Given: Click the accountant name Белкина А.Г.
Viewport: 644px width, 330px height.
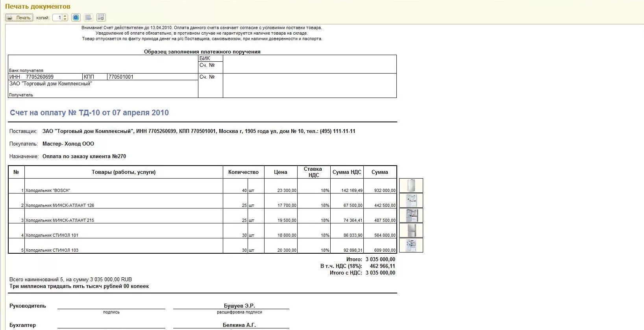Looking at the screenshot, I should click(x=239, y=325).
